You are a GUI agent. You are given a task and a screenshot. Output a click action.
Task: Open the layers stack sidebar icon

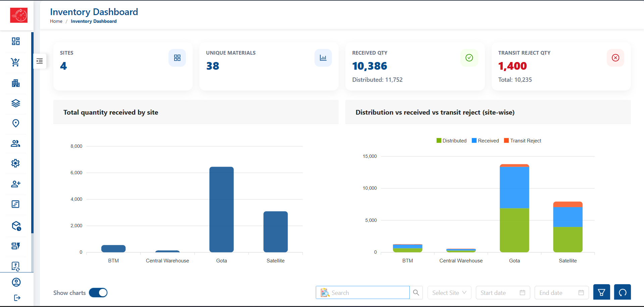(x=16, y=103)
